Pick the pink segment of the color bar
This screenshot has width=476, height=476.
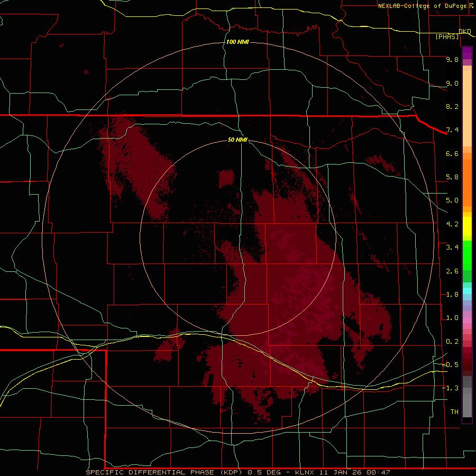point(467,321)
